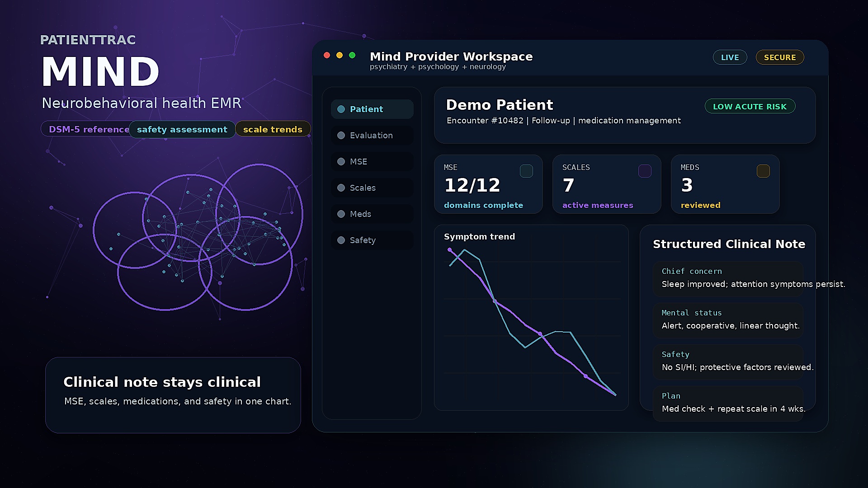The height and width of the screenshot is (488, 868).
Task: Select the safety assessment tag
Action: [182, 129]
